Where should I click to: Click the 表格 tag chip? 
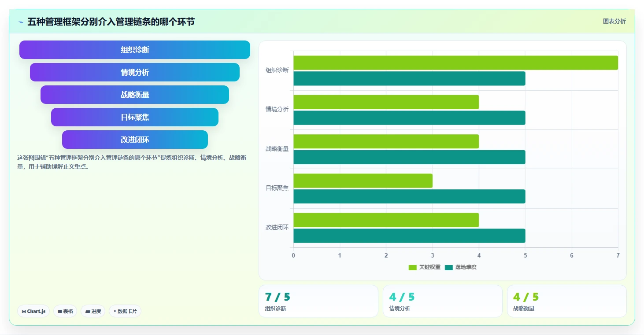coord(65,311)
